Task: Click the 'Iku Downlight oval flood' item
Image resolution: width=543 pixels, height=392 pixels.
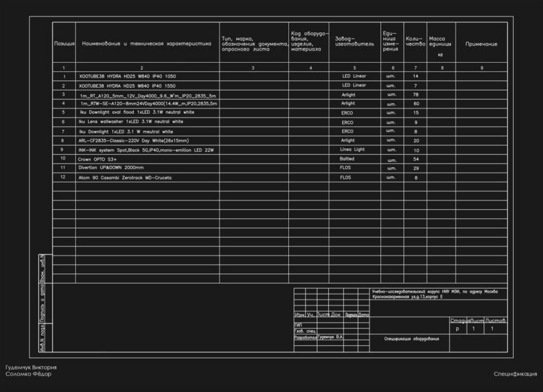Action: click(x=137, y=112)
